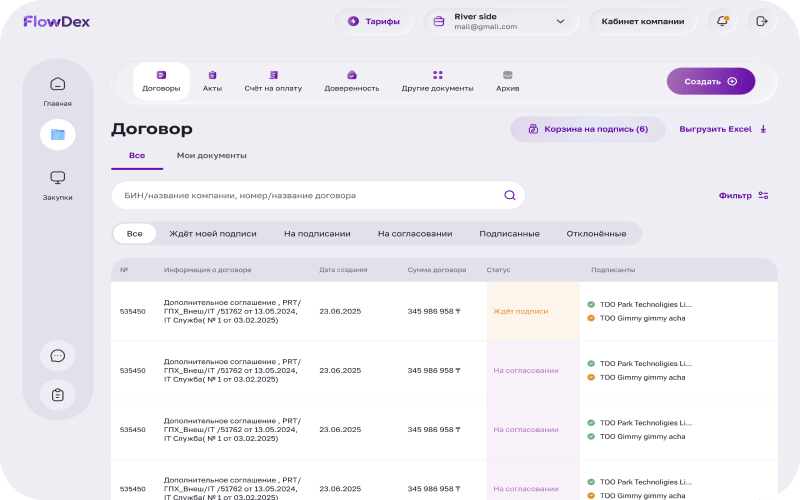
Task: Open the Фильтр filter options
Action: pos(743,195)
